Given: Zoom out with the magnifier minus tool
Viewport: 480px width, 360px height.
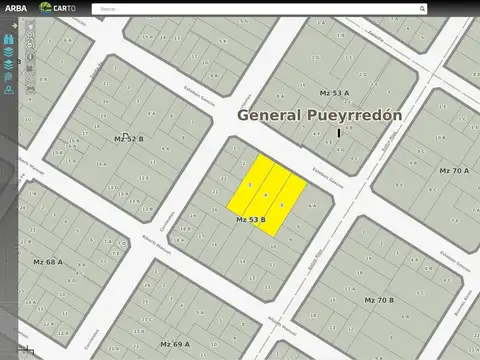Looking at the screenshot, I should pyautogui.click(x=30, y=46).
